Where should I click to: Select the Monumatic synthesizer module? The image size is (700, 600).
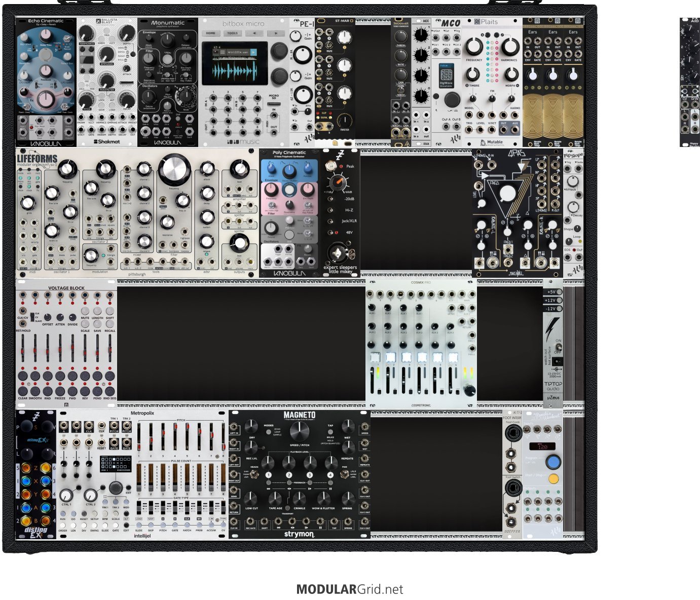168,82
